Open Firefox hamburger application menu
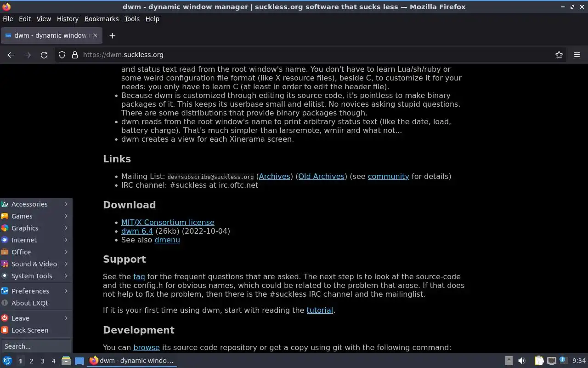 [577, 55]
